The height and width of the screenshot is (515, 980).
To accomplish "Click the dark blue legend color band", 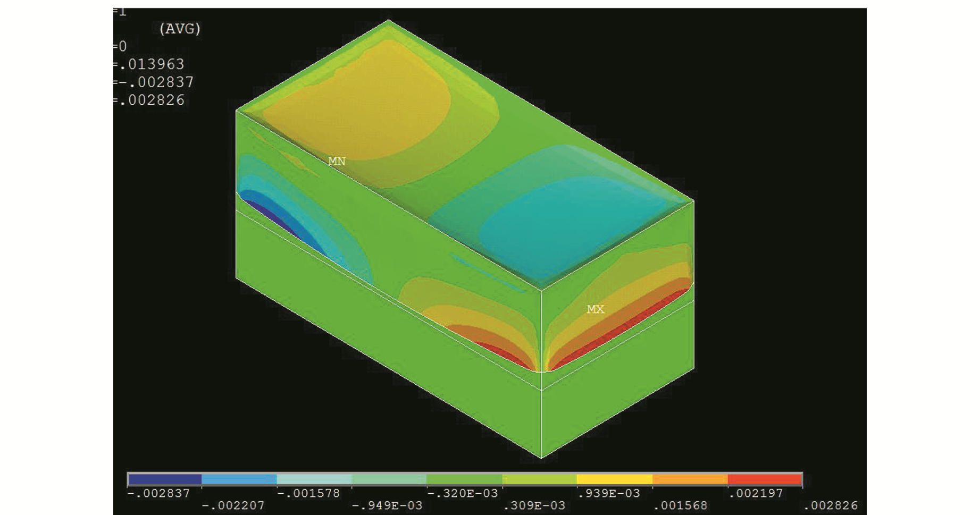I will coord(165,479).
